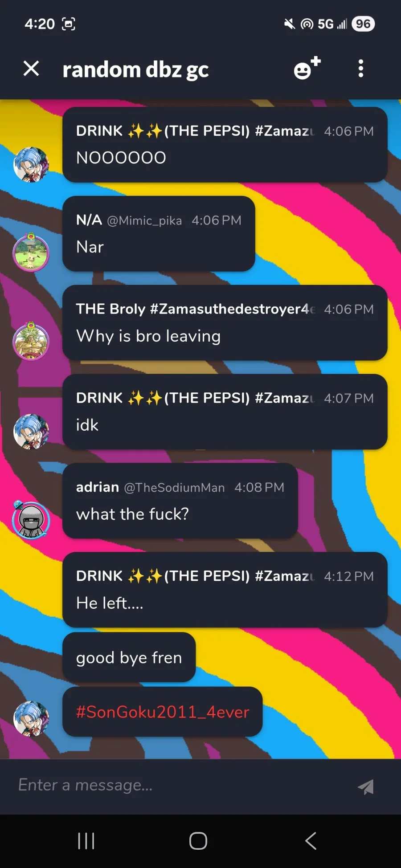401x868 pixels.
Task: Open THE Broly's avatar picture
Action: tap(31, 341)
